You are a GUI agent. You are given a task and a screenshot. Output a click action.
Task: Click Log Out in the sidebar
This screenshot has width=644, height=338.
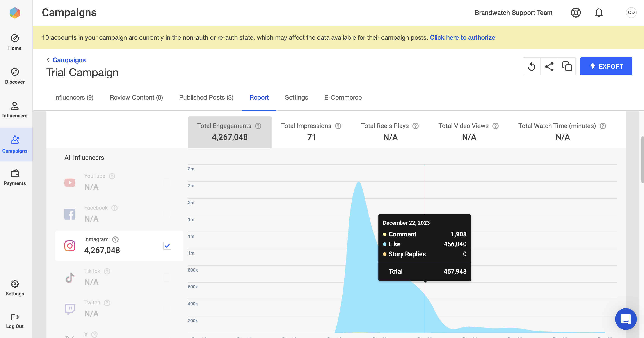(15, 321)
